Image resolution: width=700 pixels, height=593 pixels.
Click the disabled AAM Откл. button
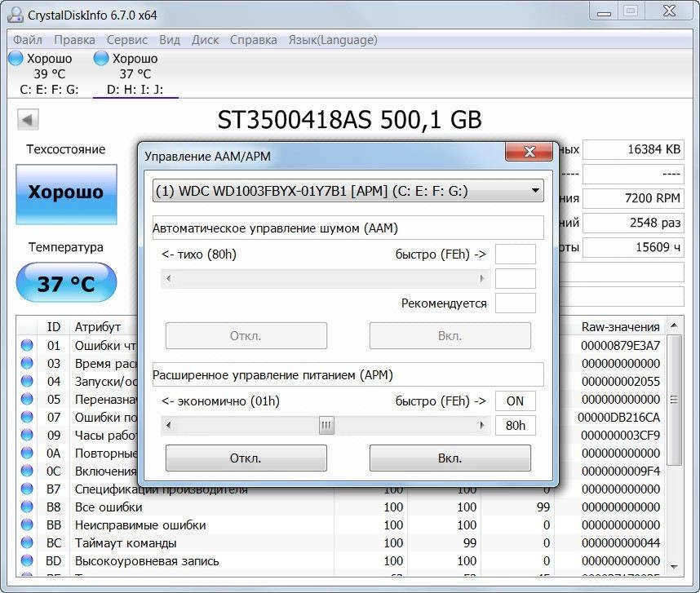(x=246, y=335)
